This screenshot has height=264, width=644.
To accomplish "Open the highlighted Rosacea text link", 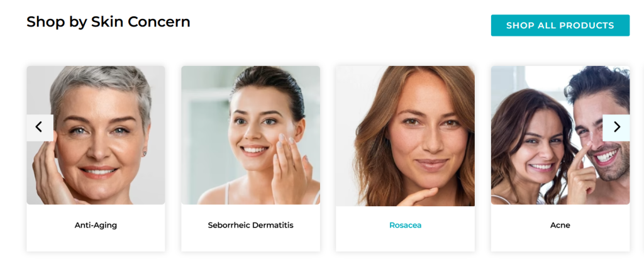I will (x=406, y=226).
